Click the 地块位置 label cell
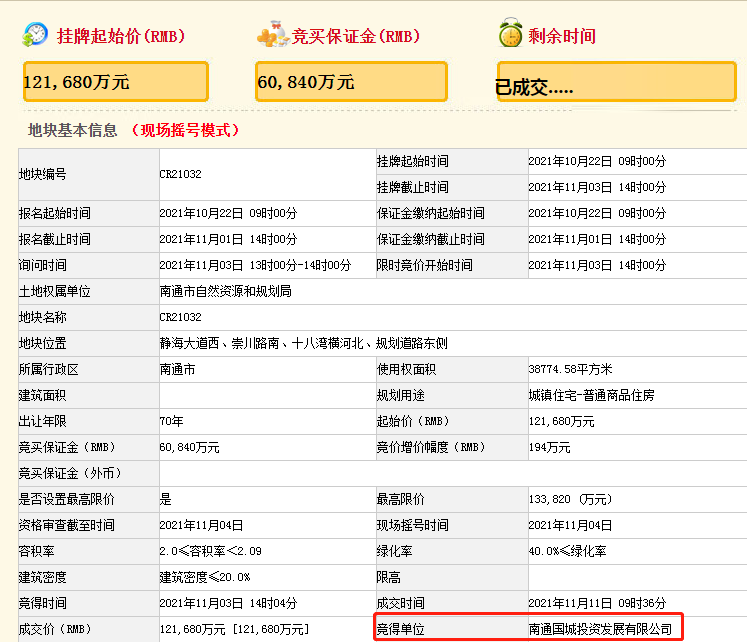The width and height of the screenshot is (747, 642). 89,343
